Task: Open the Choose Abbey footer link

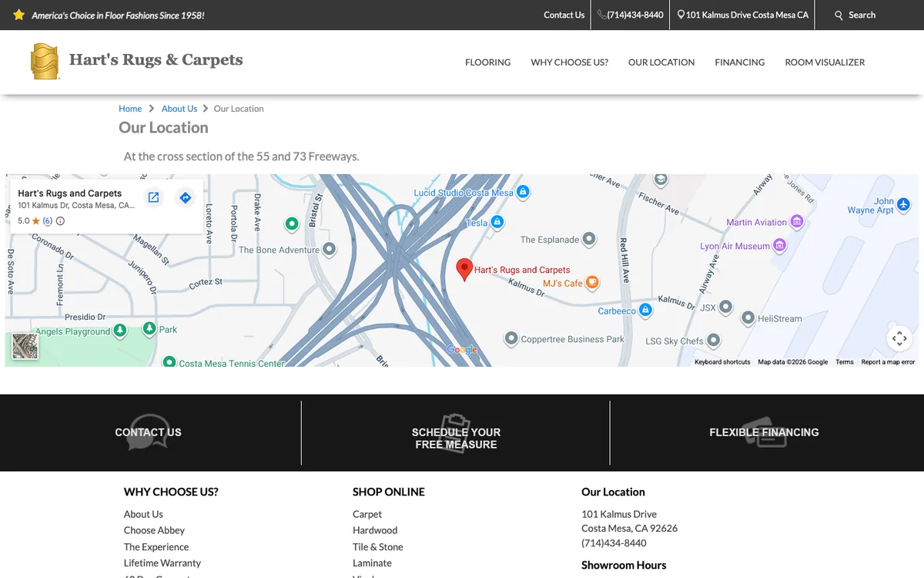Action: [x=154, y=530]
